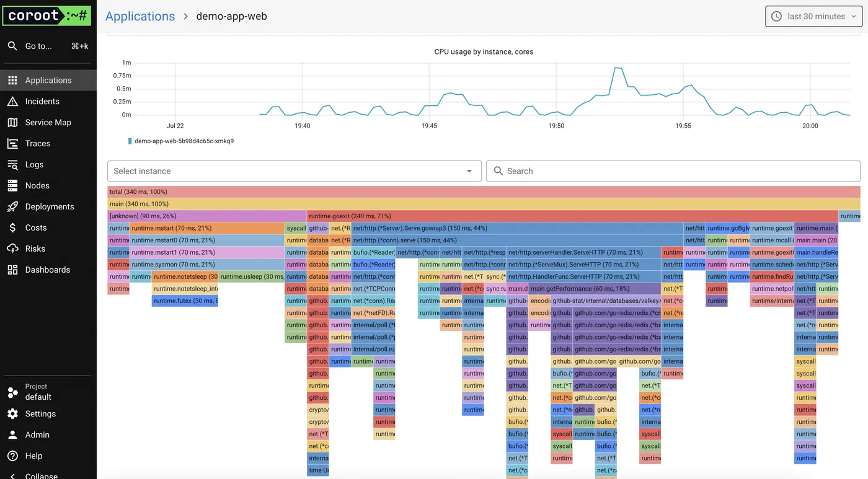Screen dimensions: 868x479
Task: Click the Service Map icon
Action: point(12,122)
